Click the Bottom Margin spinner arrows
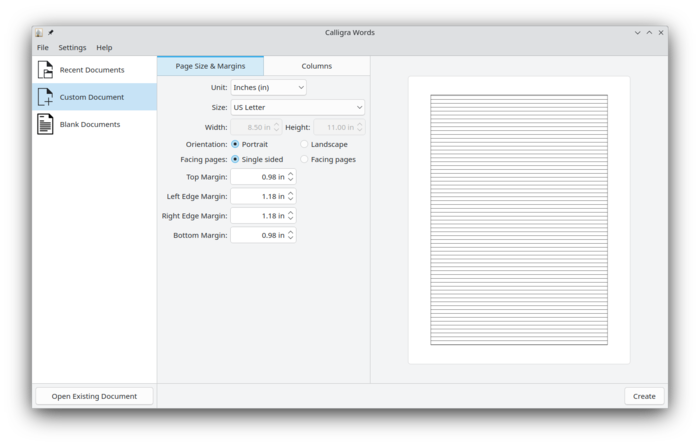Viewport: 700px width, 446px height. (291, 235)
